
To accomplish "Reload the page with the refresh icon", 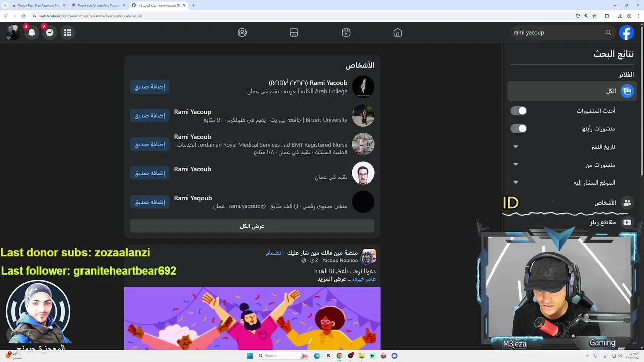I will point(24,16).
